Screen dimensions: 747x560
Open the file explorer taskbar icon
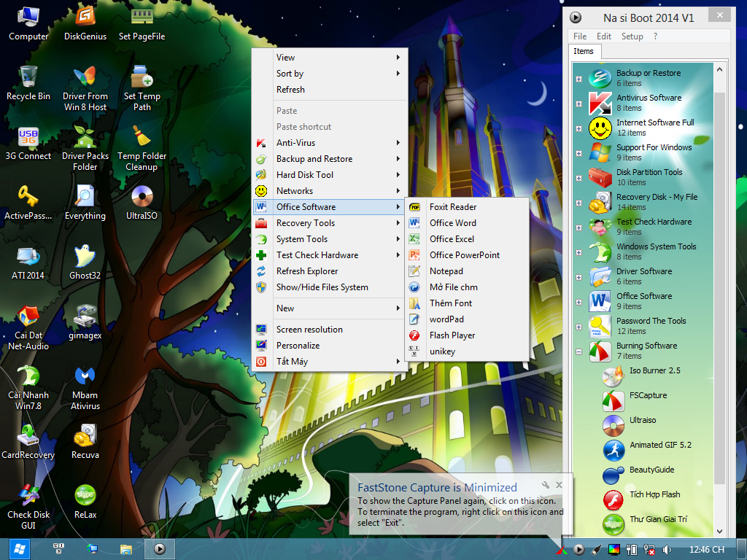tap(125, 550)
